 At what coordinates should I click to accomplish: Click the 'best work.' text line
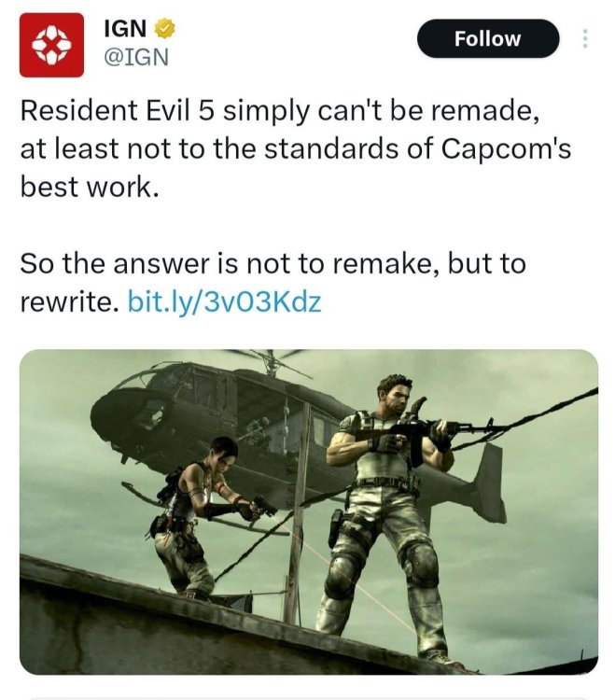[90, 187]
